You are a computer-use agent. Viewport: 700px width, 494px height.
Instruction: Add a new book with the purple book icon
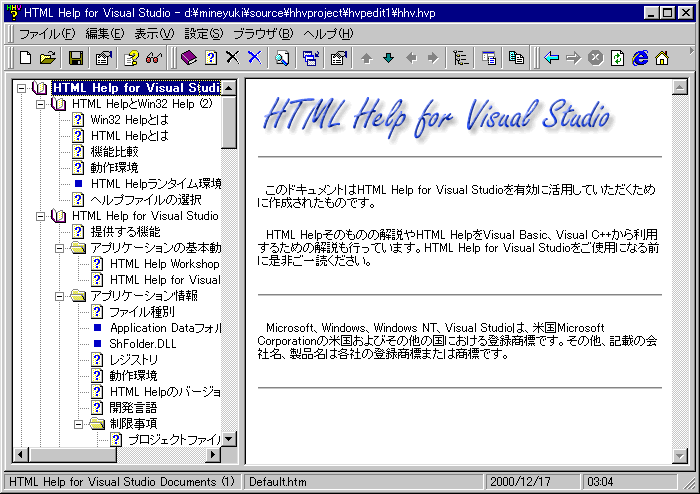pyautogui.click(x=189, y=58)
